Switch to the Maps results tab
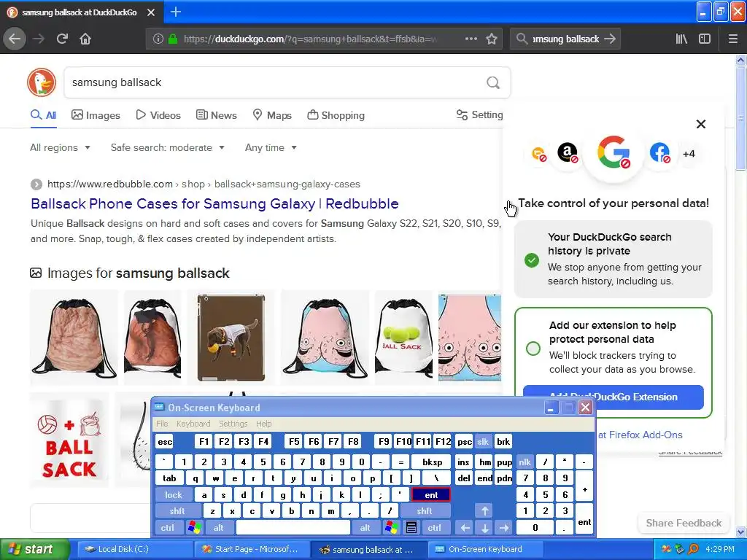 click(272, 115)
